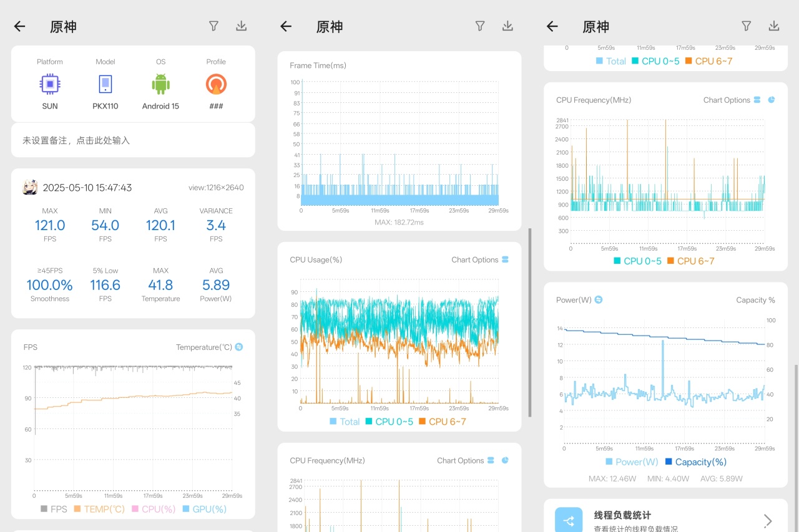The height and width of the screenshot is (532, 799).
Task: Tap the back arrow in the left panel
Action: (x=19, y=26)
